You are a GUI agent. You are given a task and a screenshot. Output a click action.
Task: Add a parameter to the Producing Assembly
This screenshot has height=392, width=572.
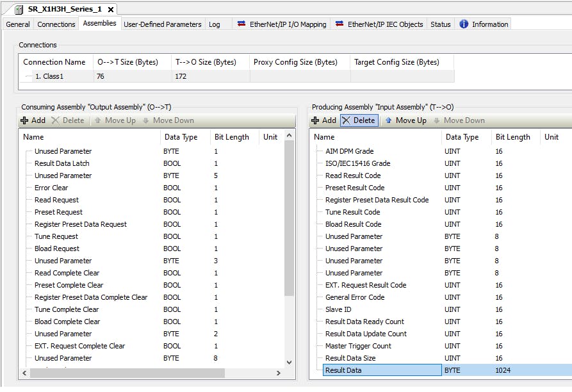[323, 120]
